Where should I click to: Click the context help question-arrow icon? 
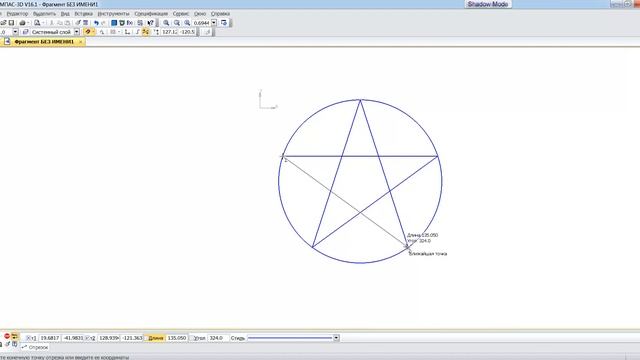click(151, 23)
